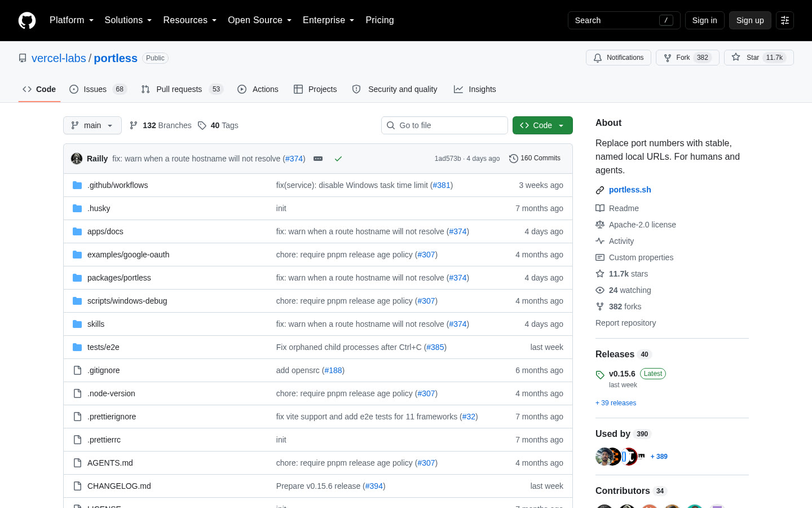Fork the portless repository
The height and width of the screenshot is (508, 812).
(x=687, y=58)
